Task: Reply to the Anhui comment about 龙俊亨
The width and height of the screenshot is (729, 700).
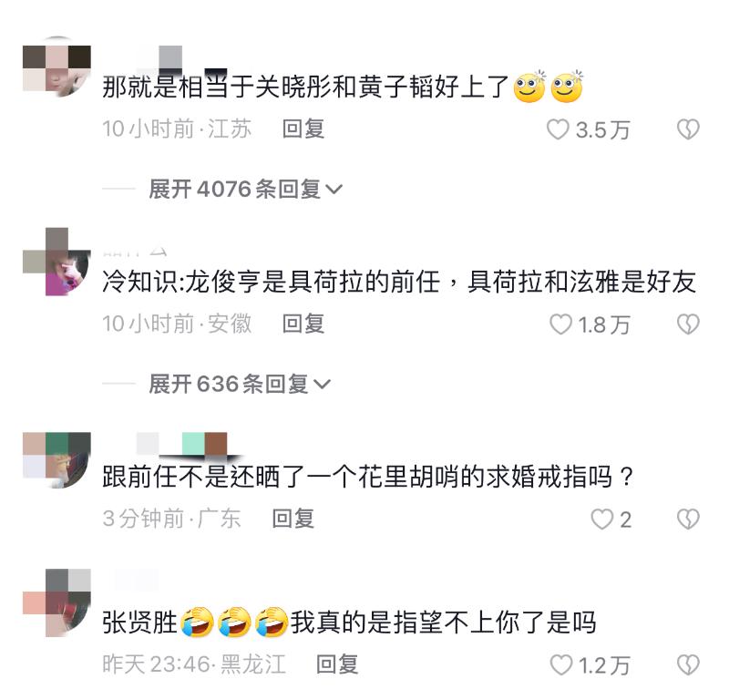Action: click(303, 324)
